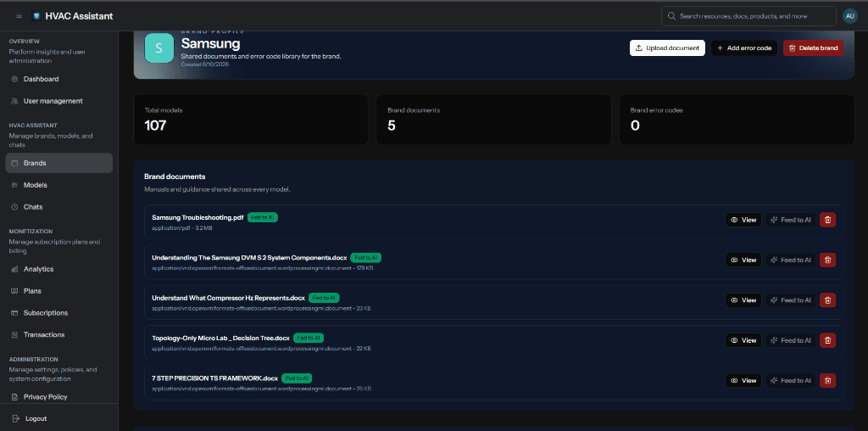The width and height of the screenshot is (868, 431).
Task: View Samsung Troubleshooting.pdf
Action: [743, 220]
